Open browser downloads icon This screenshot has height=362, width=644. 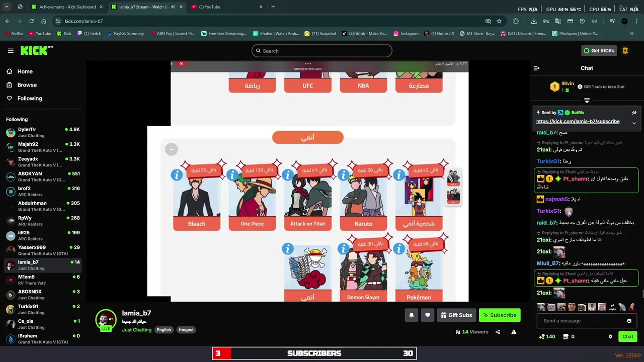(534, 21)
